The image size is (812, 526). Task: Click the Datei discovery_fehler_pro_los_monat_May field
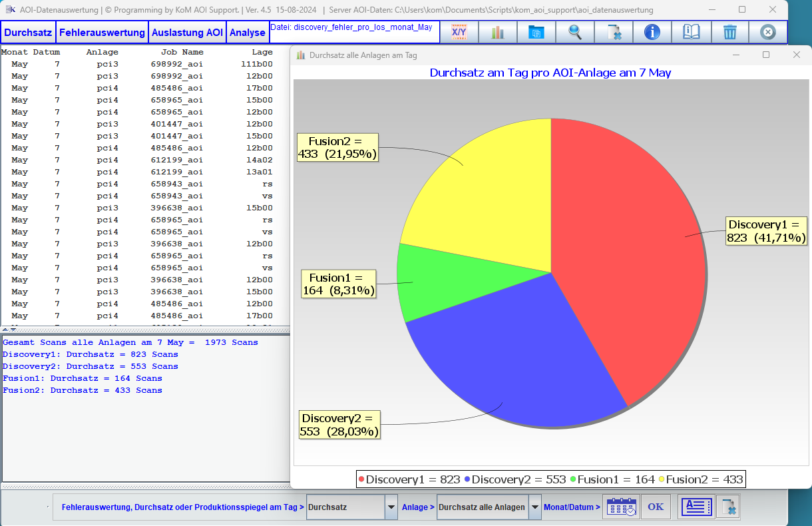pyautogui.click(x=354, y=32)
